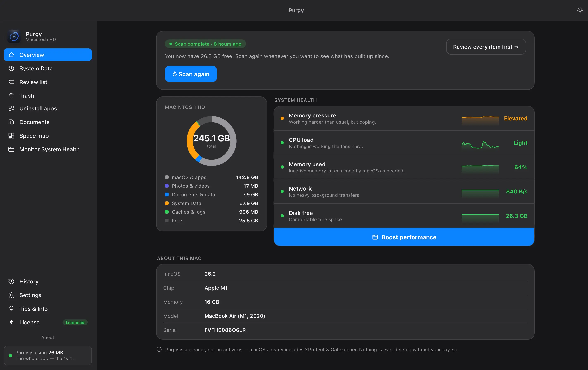Toggle light mode with the sun icon
Viewport: 588px width, 370px height.
click(580, 10)
